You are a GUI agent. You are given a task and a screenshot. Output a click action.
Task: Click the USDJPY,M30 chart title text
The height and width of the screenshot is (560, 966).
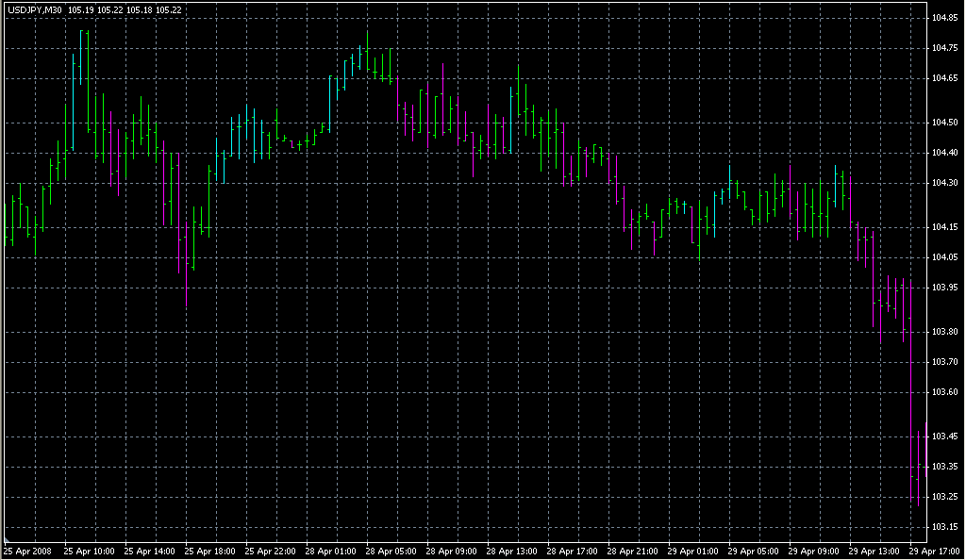35,10
